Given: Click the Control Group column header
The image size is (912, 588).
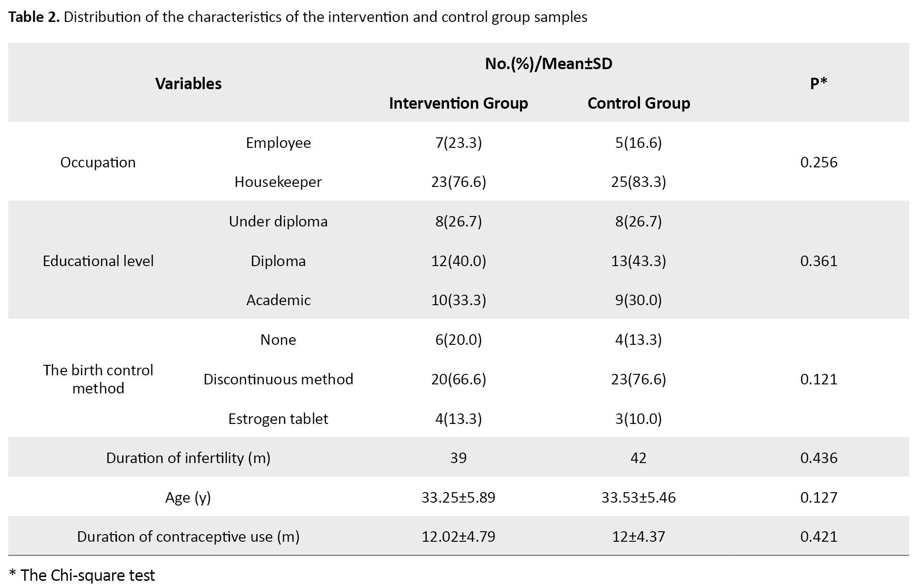Looking at the screenshot, I should (639, 103).
